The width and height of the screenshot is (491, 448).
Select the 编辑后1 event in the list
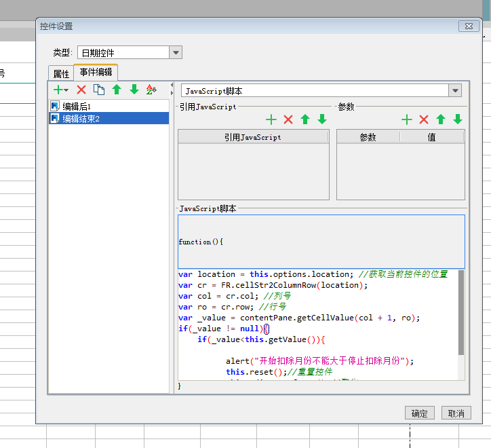click(x=76, y=107)
